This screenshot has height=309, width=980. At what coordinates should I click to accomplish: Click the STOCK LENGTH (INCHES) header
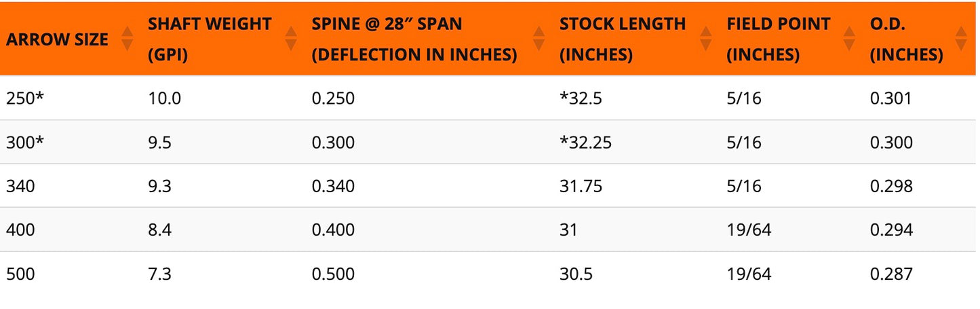623,39
